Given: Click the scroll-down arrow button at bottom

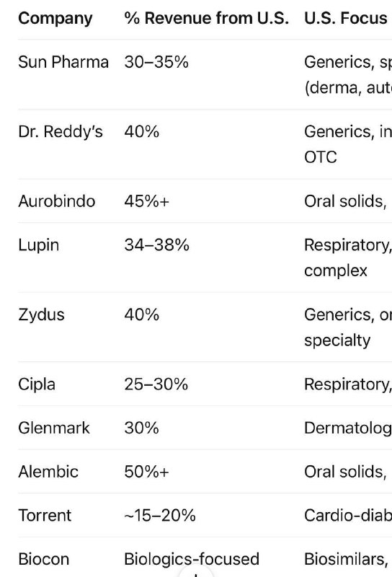Looking at the screenshot, I should [195, 573].
